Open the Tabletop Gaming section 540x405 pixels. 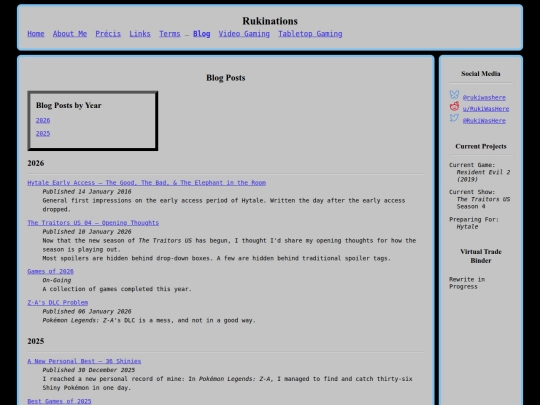(310, 34)
